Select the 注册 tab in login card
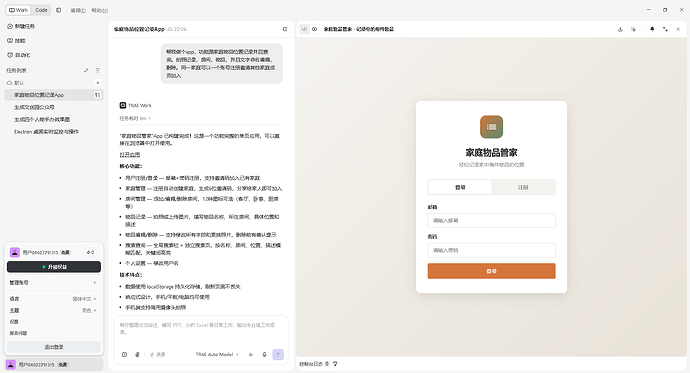The image size is (690, 373). [x=523, y=187]
